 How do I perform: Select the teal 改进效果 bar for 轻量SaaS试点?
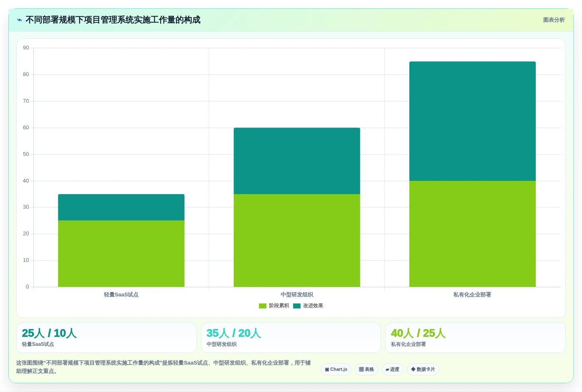[121, 207]
